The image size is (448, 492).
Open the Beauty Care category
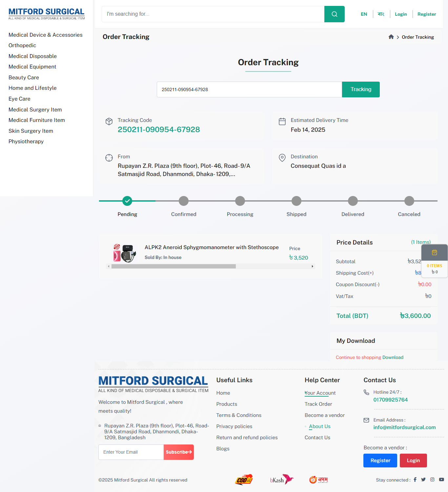(x=24, y=77)
